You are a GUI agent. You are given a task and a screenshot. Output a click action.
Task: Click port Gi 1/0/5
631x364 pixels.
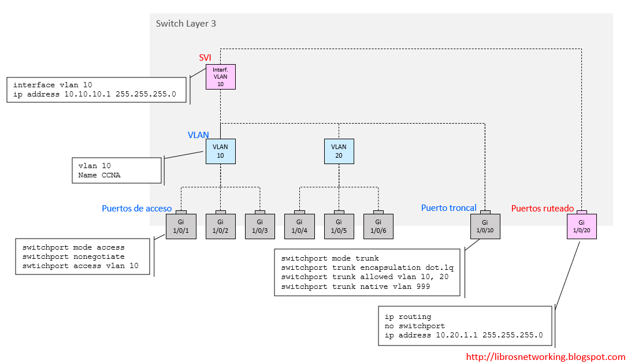coord(339,226)
